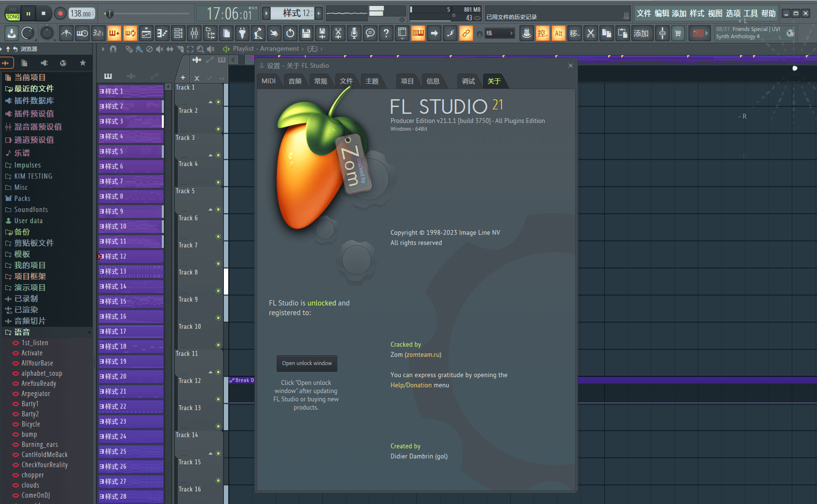The width and height of the screenshot is (817, 504).
Task: Enable the 3.2.1 countdown before recording
Action: coord(98,33)
